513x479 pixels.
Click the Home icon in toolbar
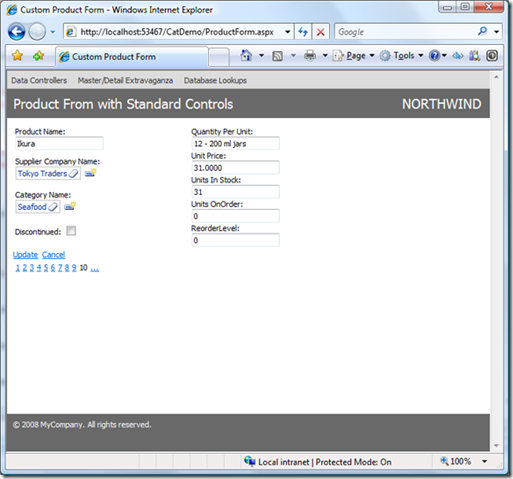[x=246, y=56]
